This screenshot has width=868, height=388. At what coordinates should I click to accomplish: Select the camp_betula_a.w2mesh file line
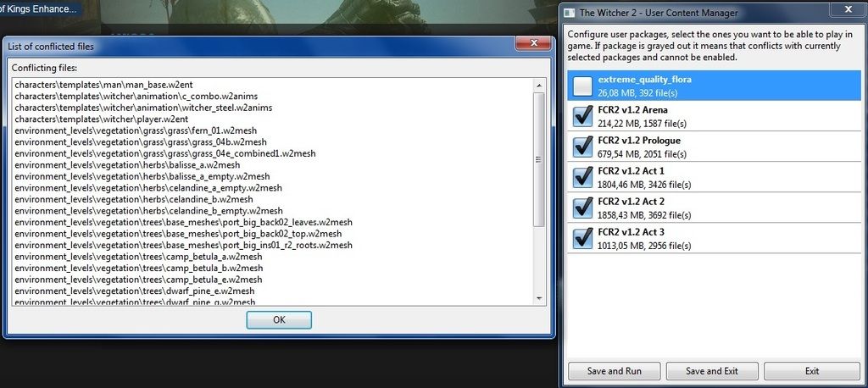[x=138, y=257]
